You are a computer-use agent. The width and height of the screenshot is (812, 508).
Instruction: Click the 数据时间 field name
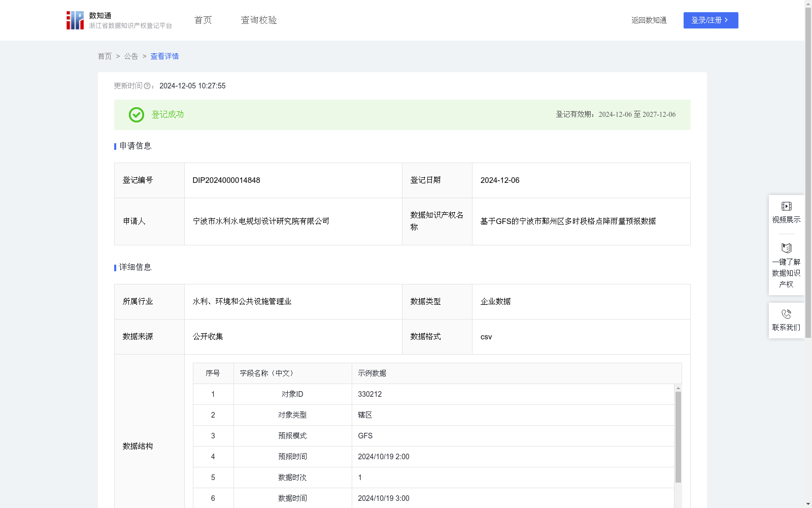pyautogui.click(x=292, y=498)
